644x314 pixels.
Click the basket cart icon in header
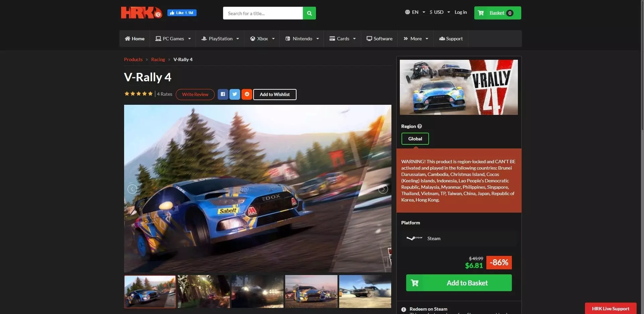coord(481,13)
